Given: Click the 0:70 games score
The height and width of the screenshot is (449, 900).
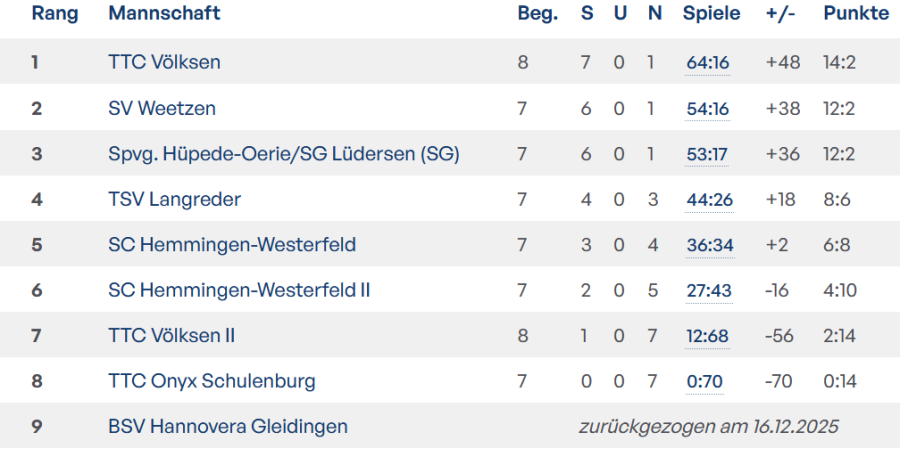Looking at the screenshot, I should [704, 382].
